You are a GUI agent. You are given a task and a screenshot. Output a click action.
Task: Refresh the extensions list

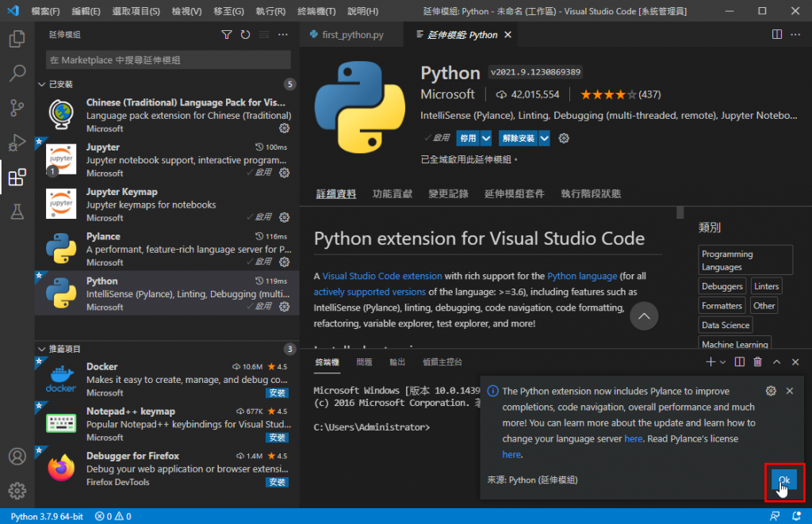(x=245, y=35)
